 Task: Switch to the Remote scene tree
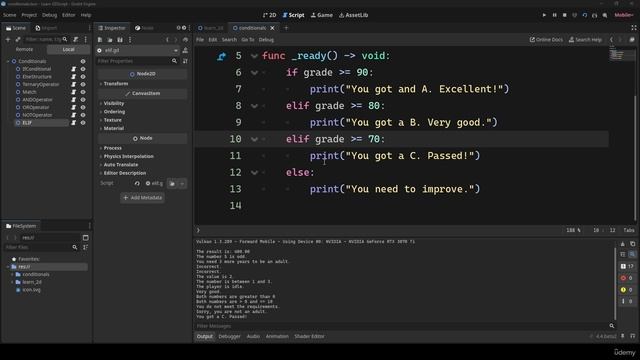point(24,49)
